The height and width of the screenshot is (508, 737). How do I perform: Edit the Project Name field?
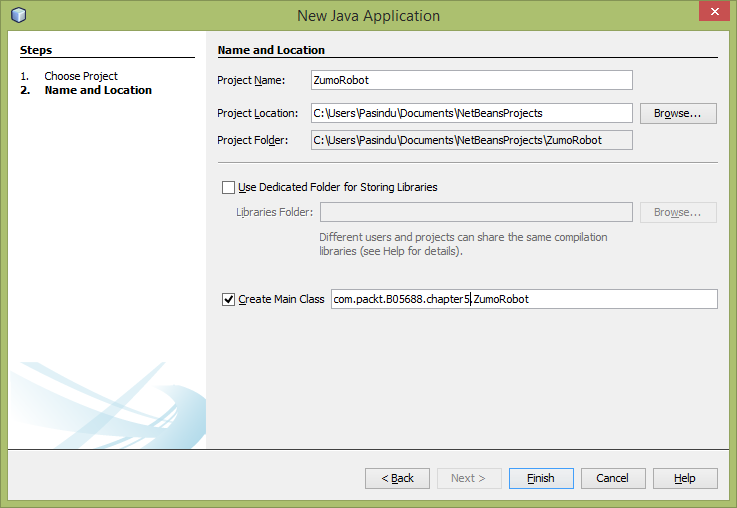point(471,80)
